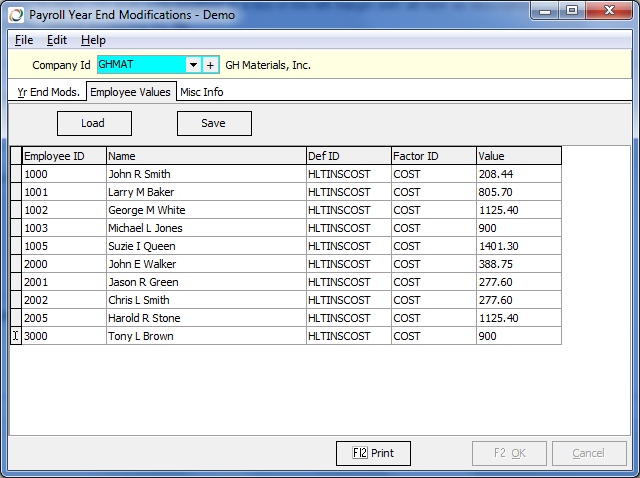Click the Def ID column header
Viewport: 640px width, 478px height.
[x=348, y=156]
